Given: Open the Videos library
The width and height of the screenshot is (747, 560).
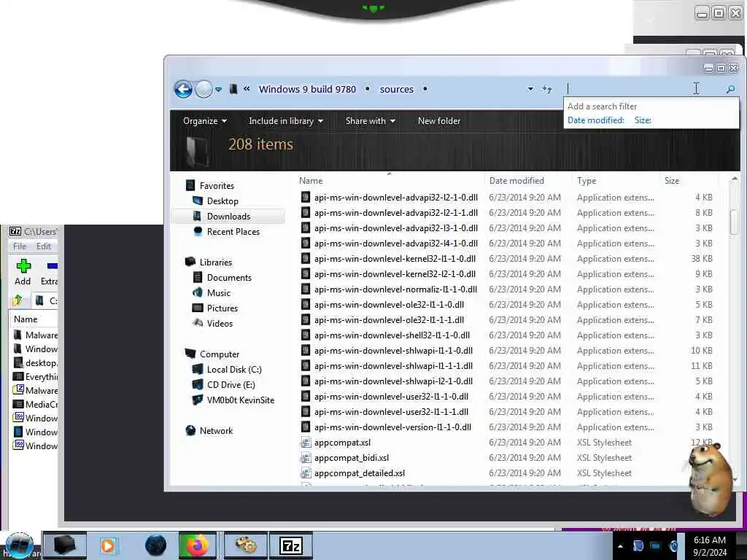Looking at the screenshot, I should pos(220,323).
